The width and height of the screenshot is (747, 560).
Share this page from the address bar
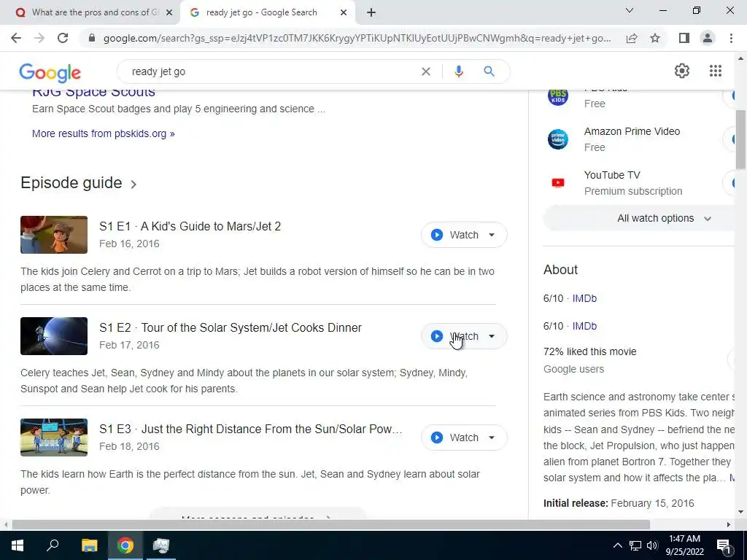point(632,38)
